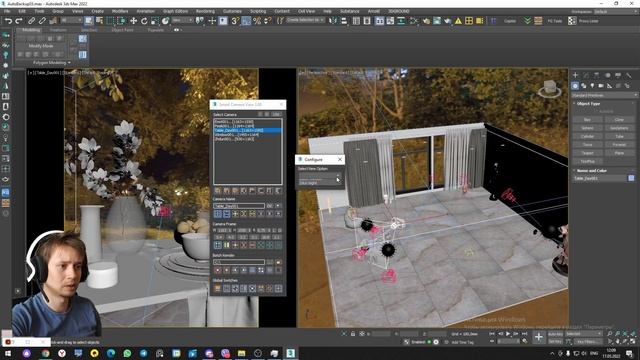
Task: Open the Create Selection Set dropdown
Action: coord(305,20)
